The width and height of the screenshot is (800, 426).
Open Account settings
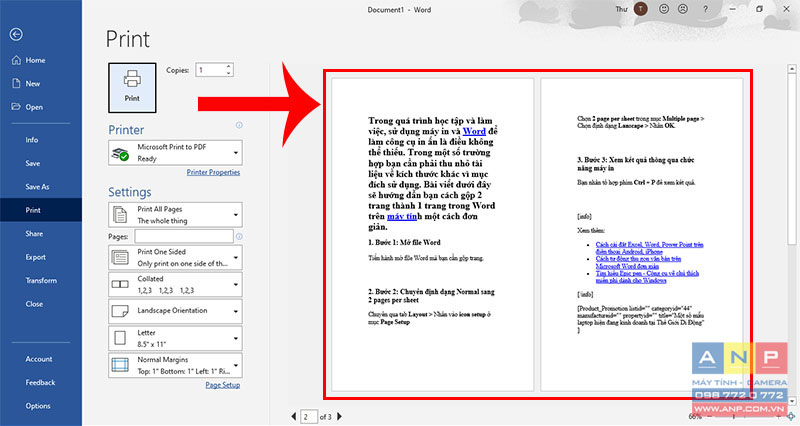41,359
